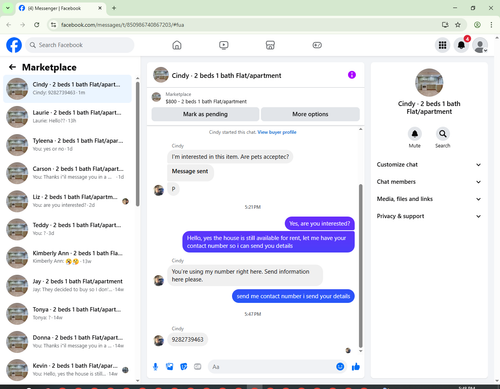Open the Chrome three-dot menu
Screen dimensions: 500x389
coord(491,25)
